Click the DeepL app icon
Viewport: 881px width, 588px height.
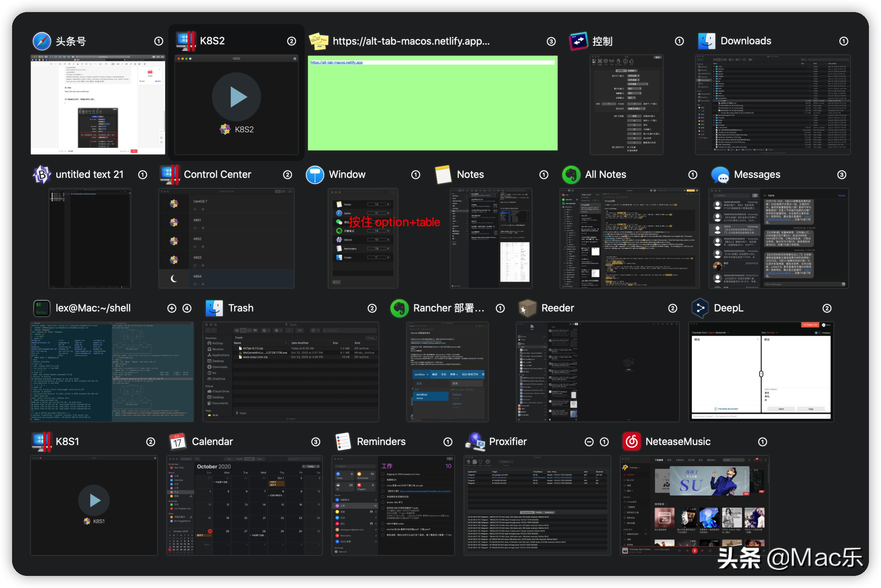[699, 308]
